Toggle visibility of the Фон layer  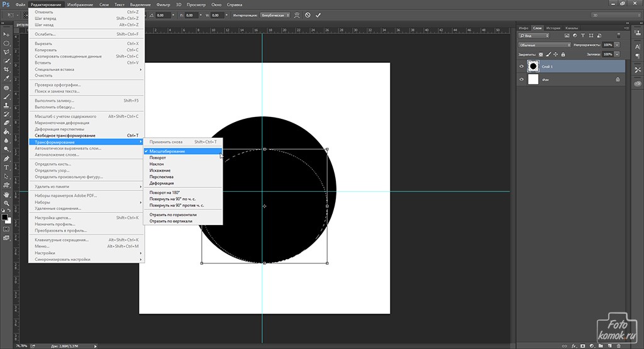click(x=521, y=80)
